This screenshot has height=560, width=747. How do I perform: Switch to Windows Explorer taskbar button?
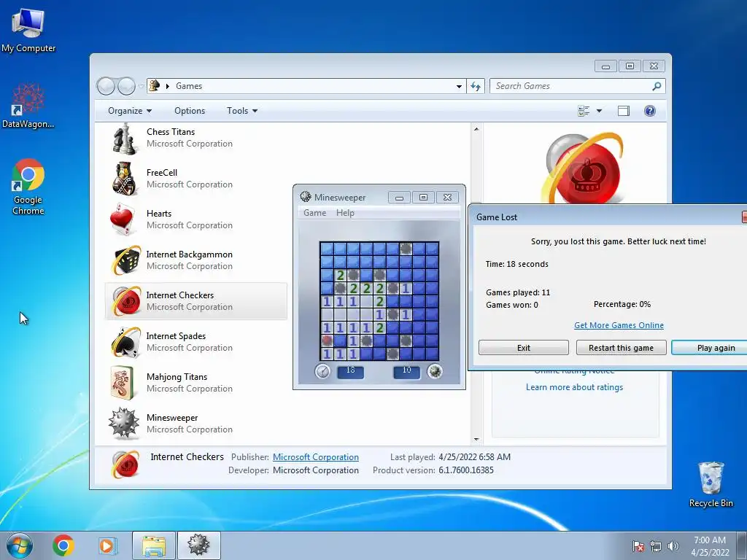click(154, 545)
